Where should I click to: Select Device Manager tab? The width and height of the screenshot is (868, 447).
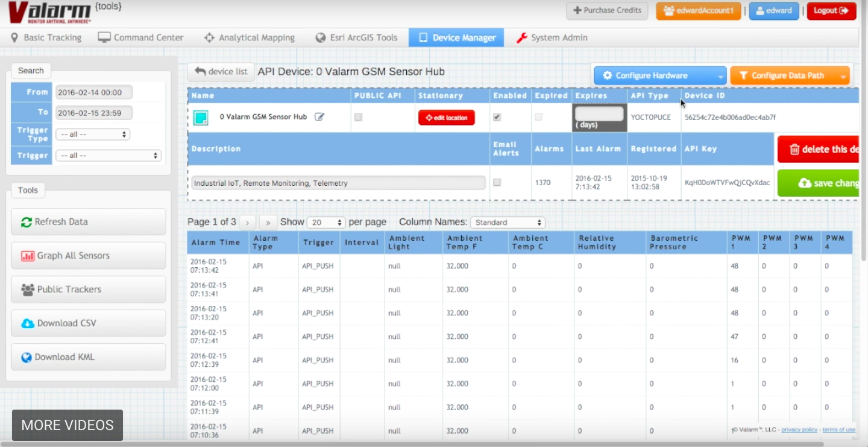(x=458, y=37)
